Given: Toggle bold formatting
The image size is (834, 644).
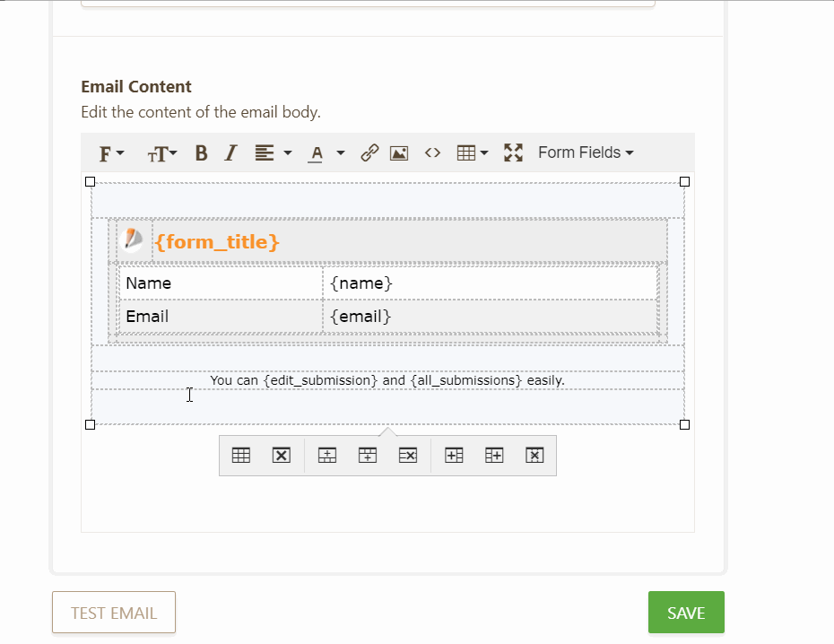Looking at the screenshot, I should tap(201, 153).
